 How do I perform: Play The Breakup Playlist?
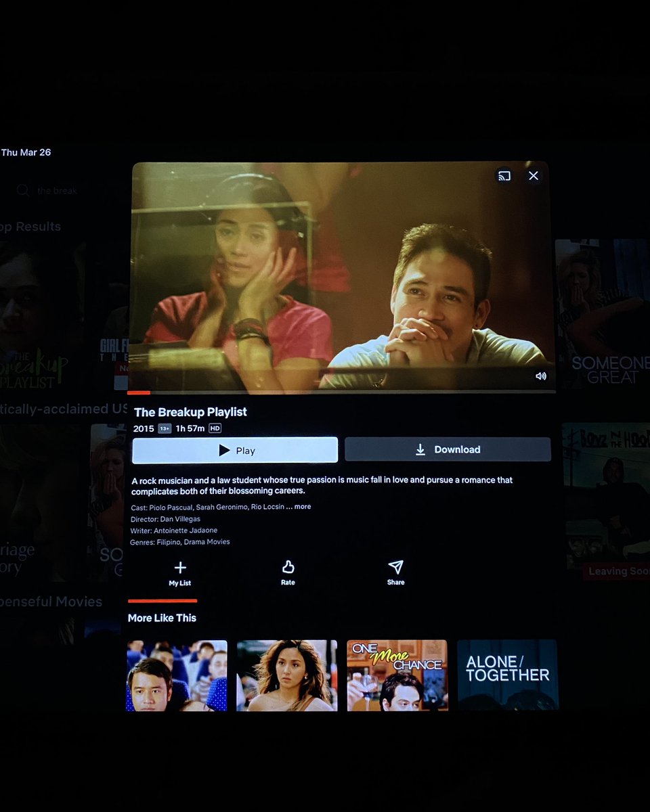(x=235, y=450)
